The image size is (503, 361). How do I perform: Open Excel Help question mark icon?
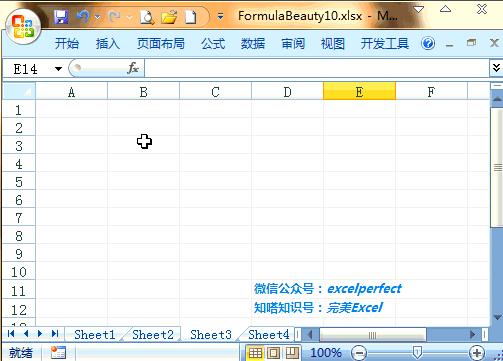428,43
